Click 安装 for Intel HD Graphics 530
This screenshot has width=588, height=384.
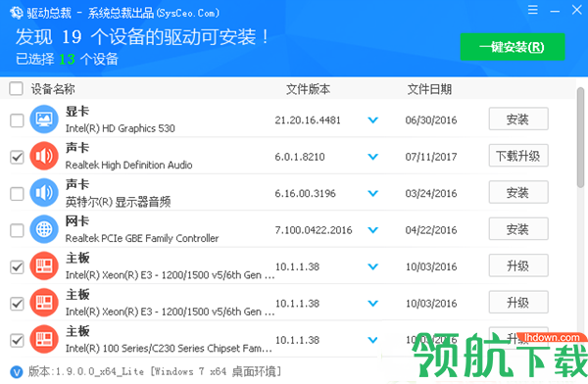tap(518, 119)
